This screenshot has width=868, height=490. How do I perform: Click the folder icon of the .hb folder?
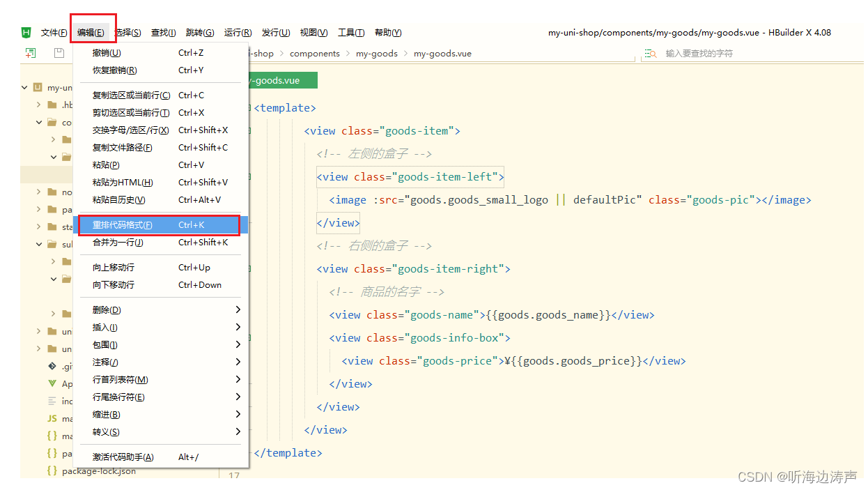pos(52,105)
